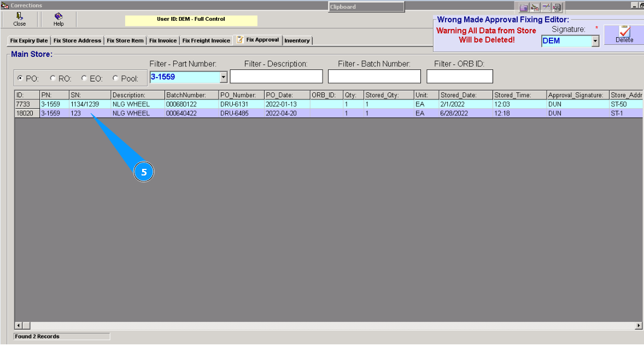Select the Pool radio button
The height and width of the screenshot is (346, 644).
(115, 78)
